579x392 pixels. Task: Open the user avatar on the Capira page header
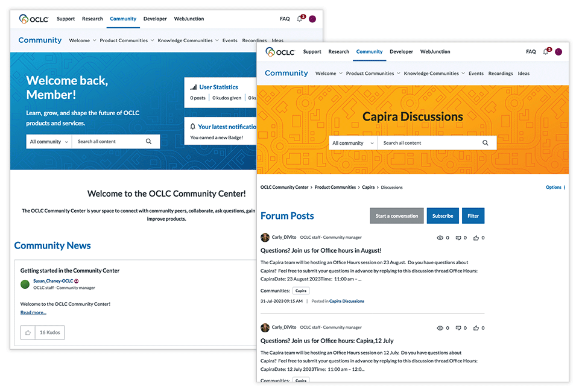point(558,52)
